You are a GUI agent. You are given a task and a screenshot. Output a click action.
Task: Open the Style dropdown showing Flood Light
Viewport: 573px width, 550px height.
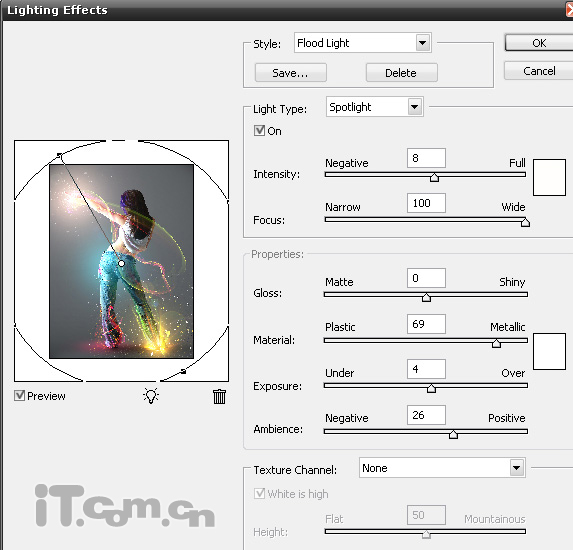pos(363,43)
